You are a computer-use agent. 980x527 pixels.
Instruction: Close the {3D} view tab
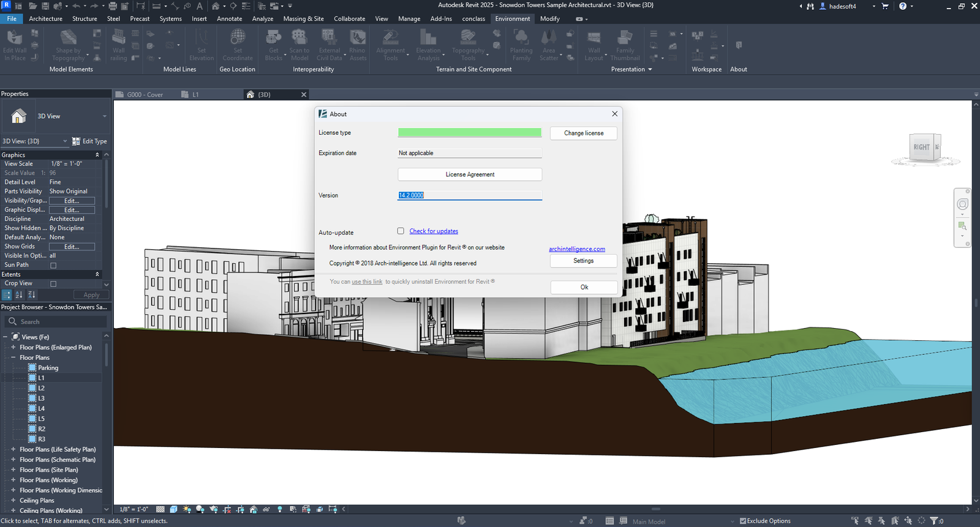304,95
